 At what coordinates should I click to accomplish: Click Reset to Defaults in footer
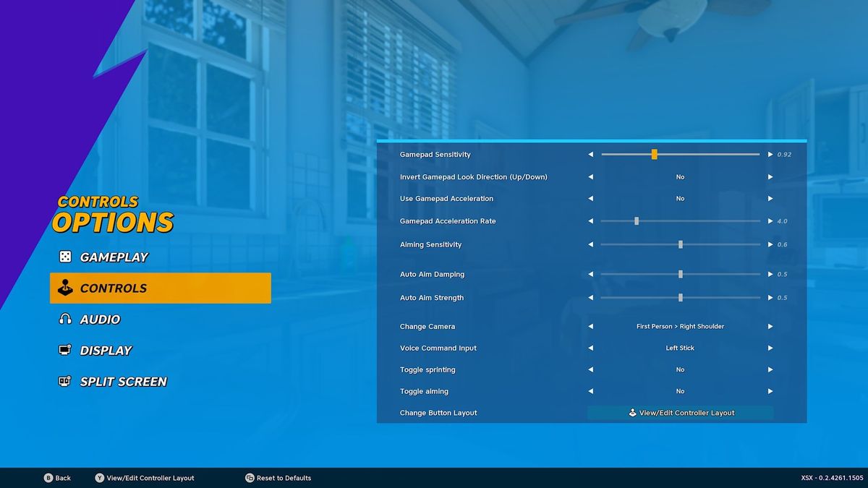[284, 478]
